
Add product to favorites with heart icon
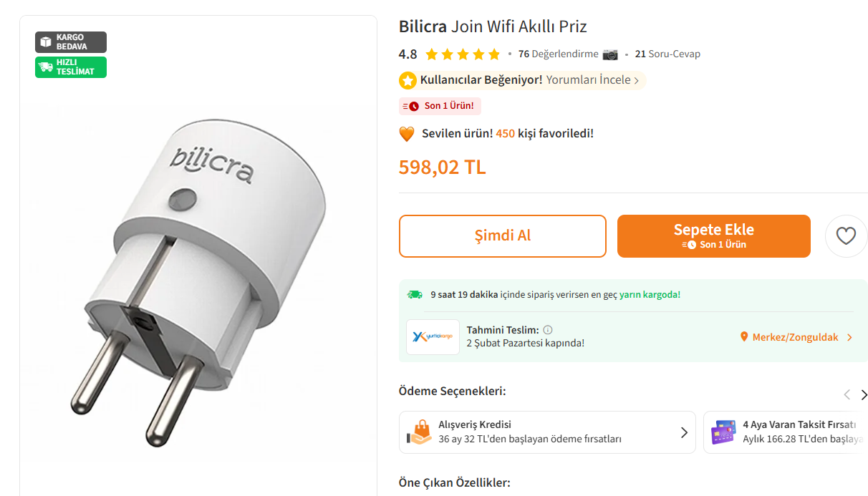pyautogui.click(x=846, y=235)
